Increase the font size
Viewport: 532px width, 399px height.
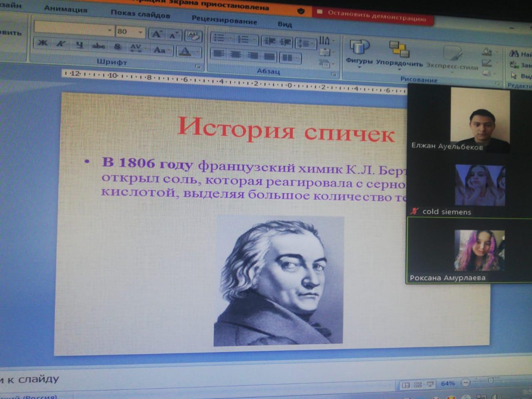tap(157, 34)
